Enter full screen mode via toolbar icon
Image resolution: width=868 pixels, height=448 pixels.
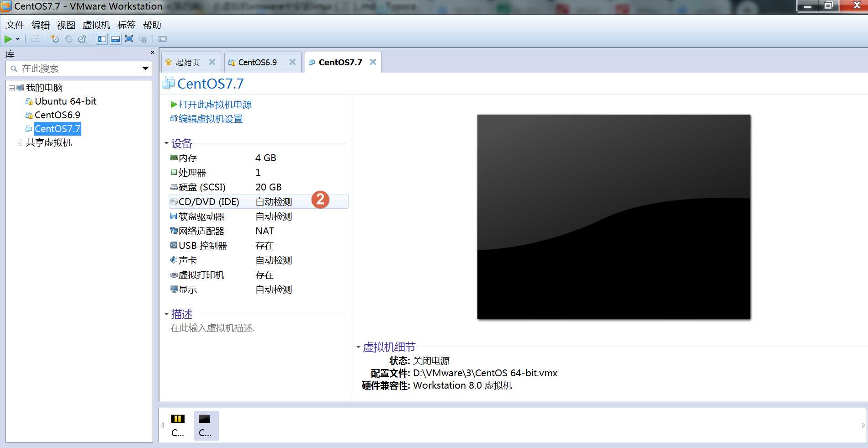[129, 39]
